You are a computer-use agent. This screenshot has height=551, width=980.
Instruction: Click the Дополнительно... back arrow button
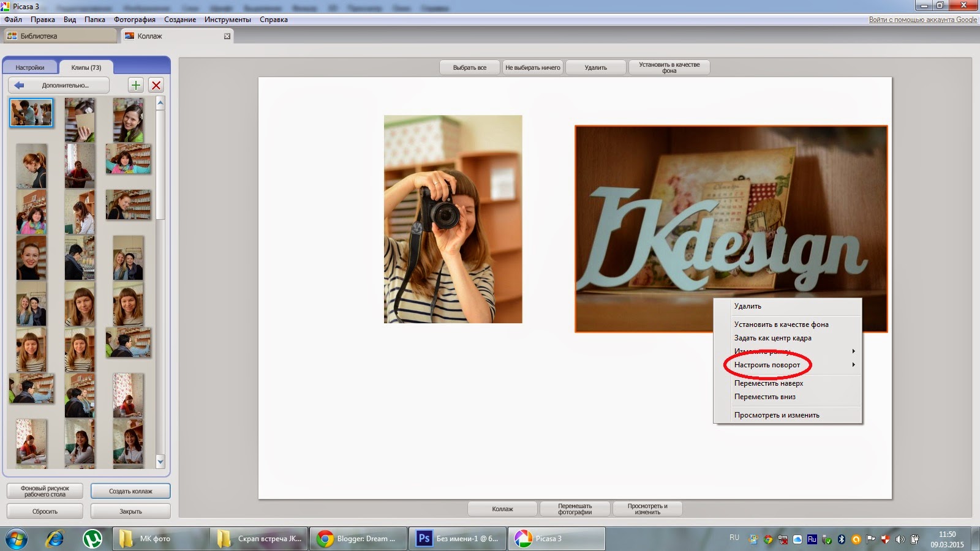(59, 85)
